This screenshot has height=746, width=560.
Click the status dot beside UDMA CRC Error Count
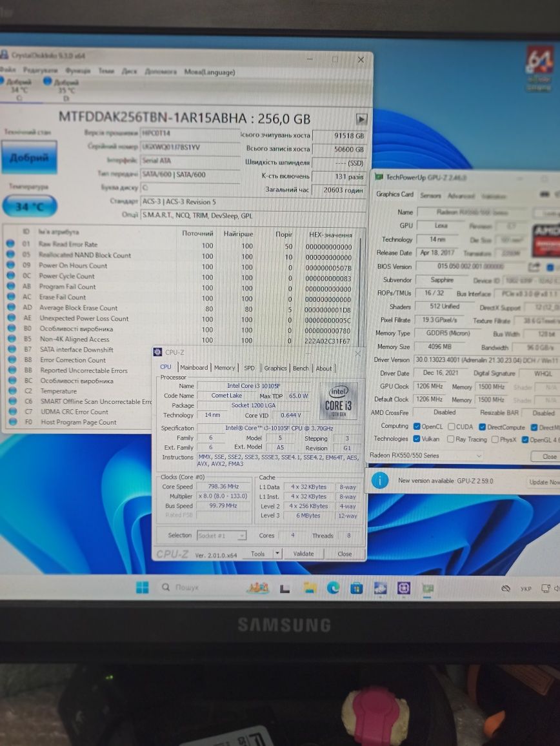pyautogui.click(x=13, y=412)
